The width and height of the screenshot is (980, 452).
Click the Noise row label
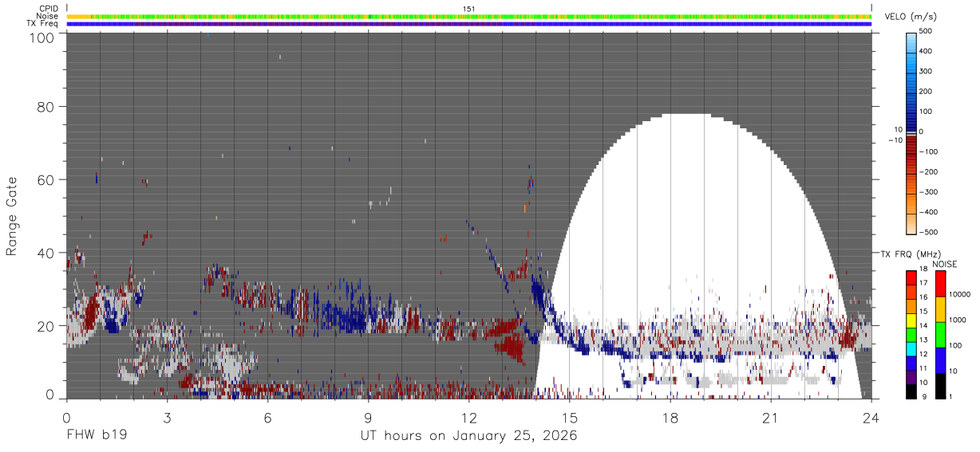click(x=48, y=16)
